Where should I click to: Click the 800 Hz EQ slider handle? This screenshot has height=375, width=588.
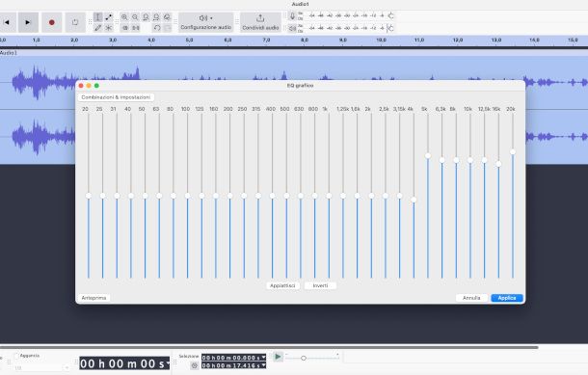314,196
